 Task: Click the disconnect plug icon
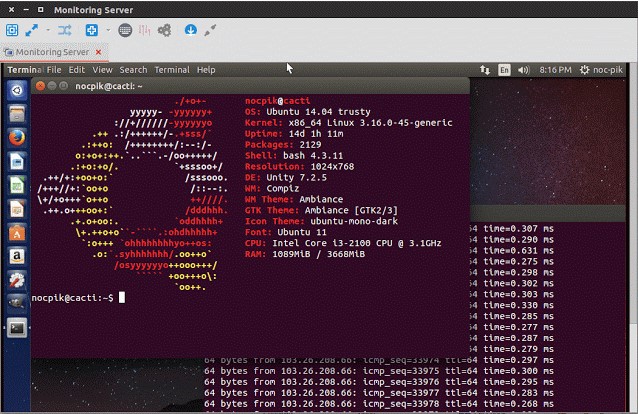tap(210, 30)
